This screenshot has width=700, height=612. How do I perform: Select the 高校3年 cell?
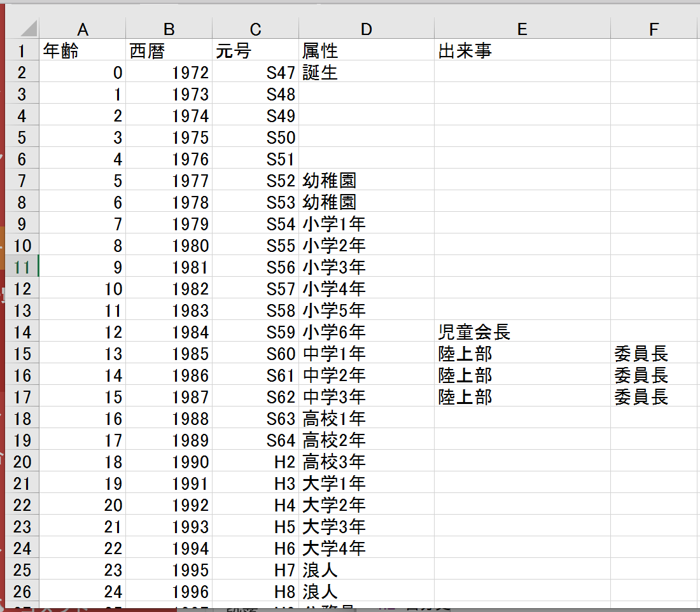pos(367,462)
